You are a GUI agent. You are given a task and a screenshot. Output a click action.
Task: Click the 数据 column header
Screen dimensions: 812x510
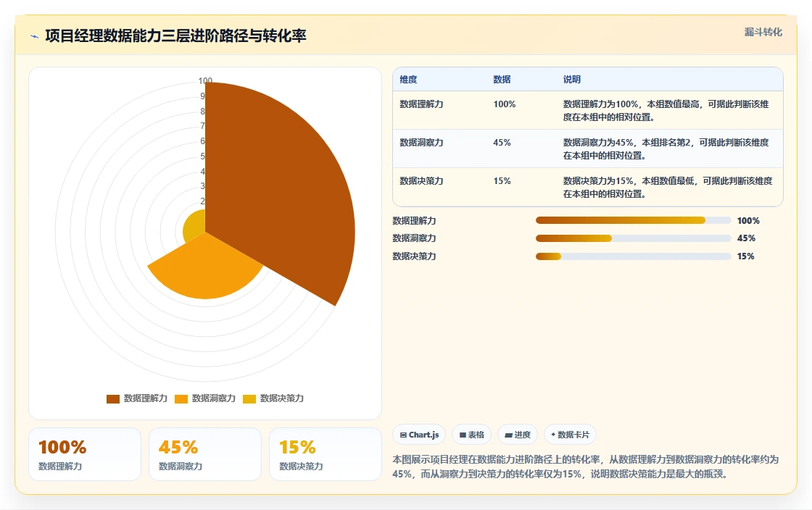(502, 79)
